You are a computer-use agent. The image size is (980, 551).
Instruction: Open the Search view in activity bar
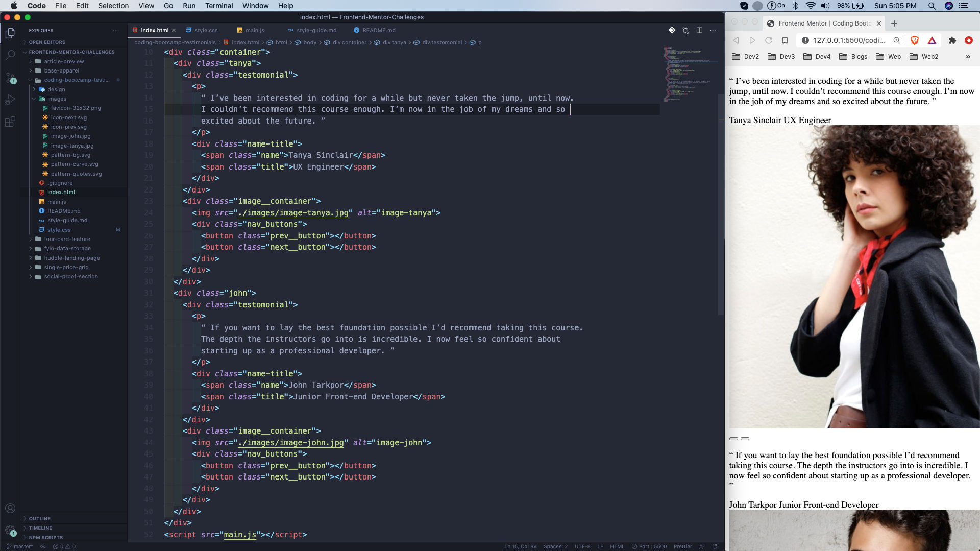[10, 55]
